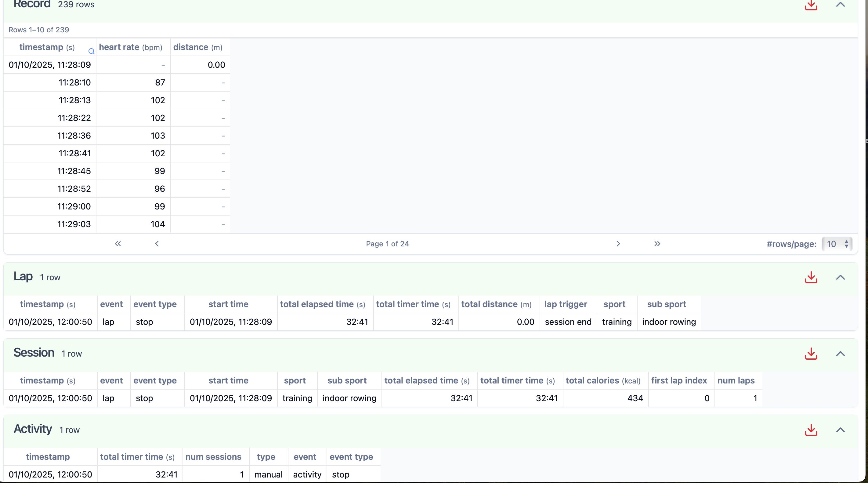Collapse the Activity section

pyautogui.click(x=840, y=430)
